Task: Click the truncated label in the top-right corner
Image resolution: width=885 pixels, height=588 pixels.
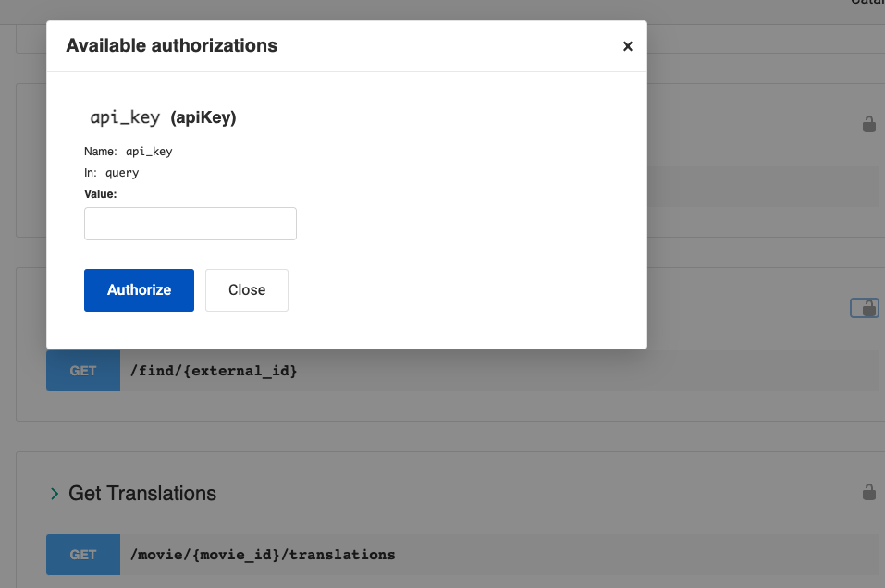Action: [867, 3]
